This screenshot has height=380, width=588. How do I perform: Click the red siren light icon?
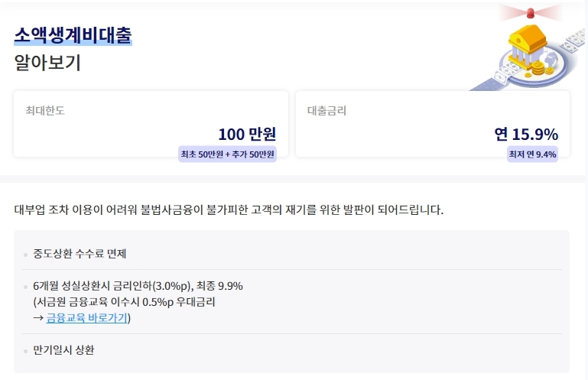click(x=530, y=13)
